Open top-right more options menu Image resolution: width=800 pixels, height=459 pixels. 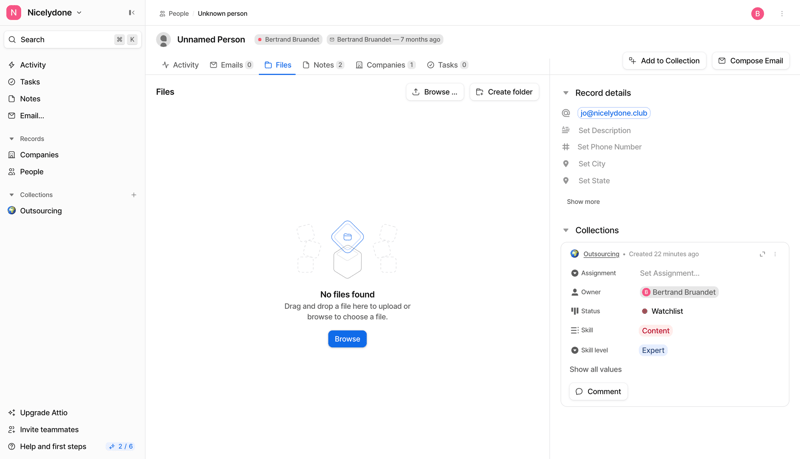click(x=782, y=14)
